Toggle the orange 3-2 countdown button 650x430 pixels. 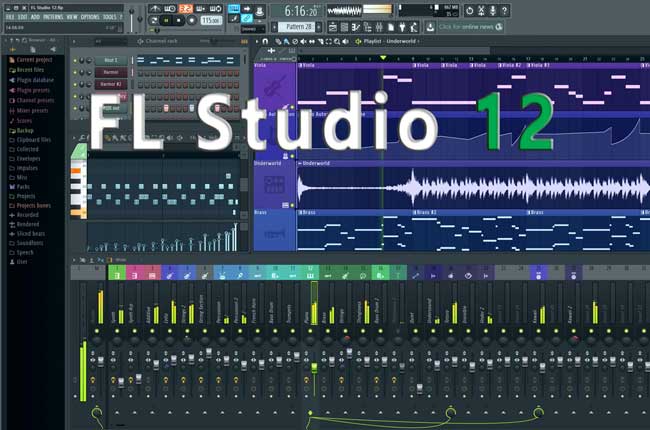pos(186,8)
